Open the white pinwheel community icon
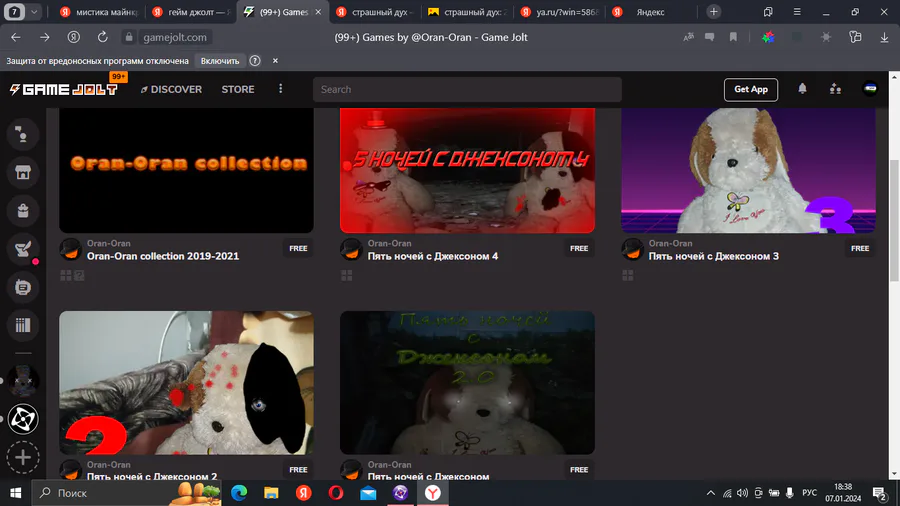This screenshot has height=506, width=900. pos(23,419)
